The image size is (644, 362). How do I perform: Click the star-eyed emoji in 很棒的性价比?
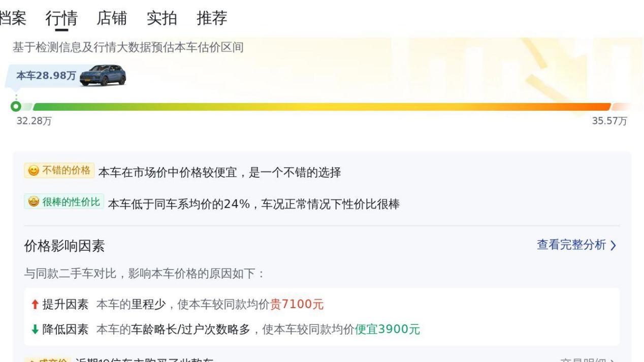click(34, 202)
